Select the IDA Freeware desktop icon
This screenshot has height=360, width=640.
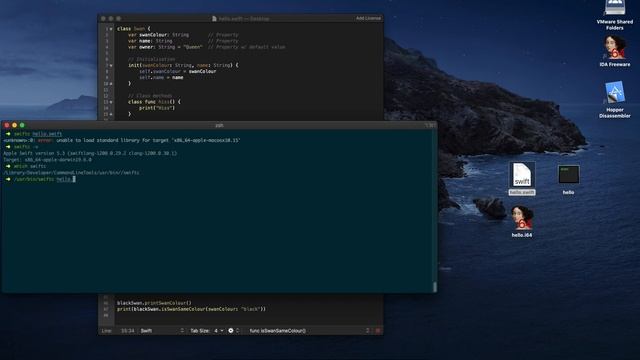(x=614, y=51)
